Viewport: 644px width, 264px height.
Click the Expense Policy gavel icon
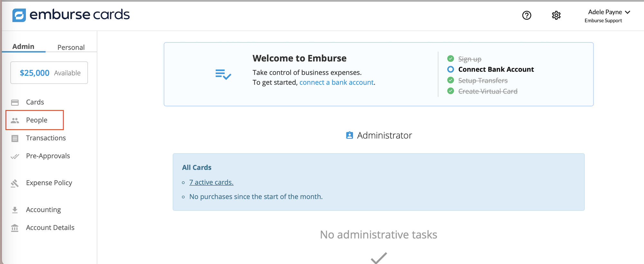pyautogui.click(x=15, y=183)
